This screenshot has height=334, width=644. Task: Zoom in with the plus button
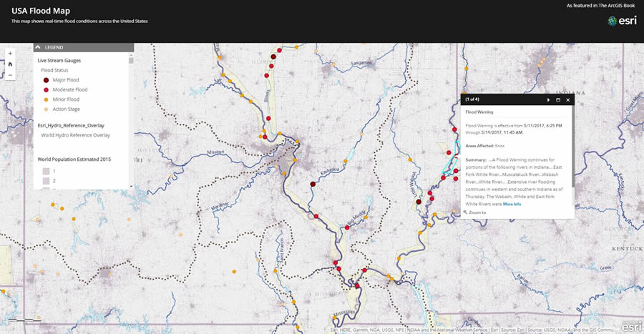pyautogui.click(x=10, y=54)
